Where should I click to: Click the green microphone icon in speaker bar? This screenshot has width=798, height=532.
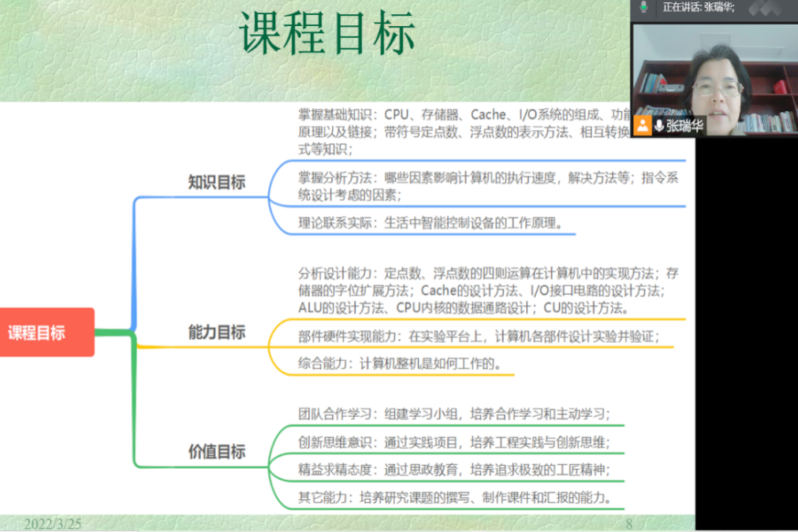point(643,7)
